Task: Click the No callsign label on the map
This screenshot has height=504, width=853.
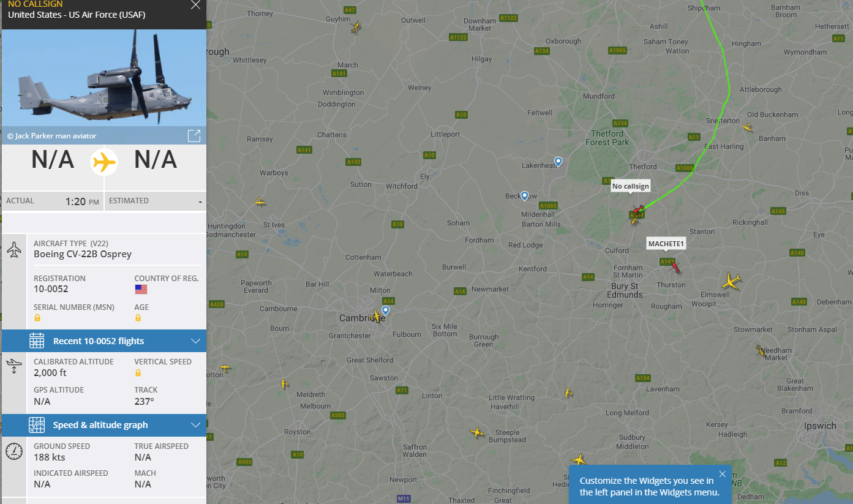Action: pyautogui.click(x=631, y=186)
